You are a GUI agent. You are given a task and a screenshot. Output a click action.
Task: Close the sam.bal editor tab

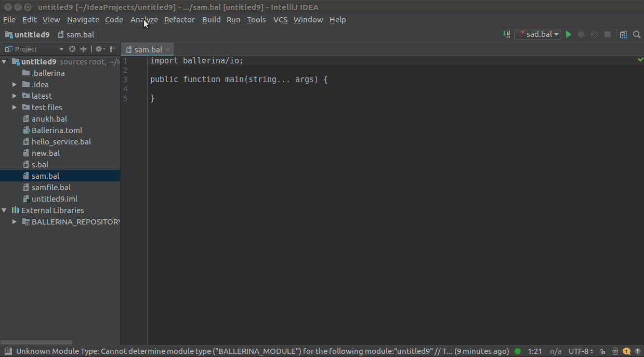(x=167, y=50)
